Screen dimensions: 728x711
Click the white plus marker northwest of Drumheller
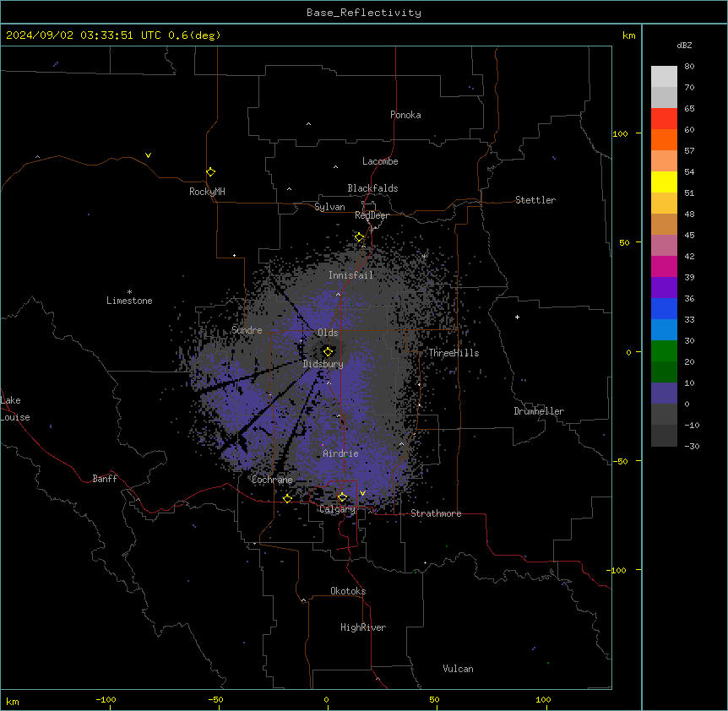point(517,317)
